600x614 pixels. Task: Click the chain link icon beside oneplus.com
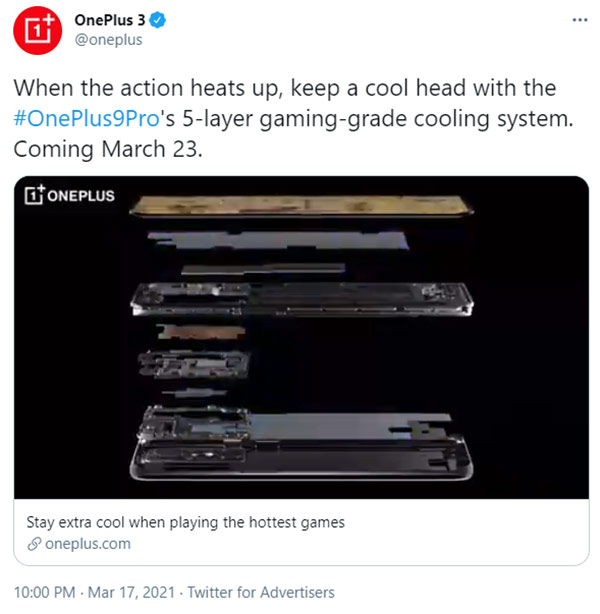pos(34,544)
